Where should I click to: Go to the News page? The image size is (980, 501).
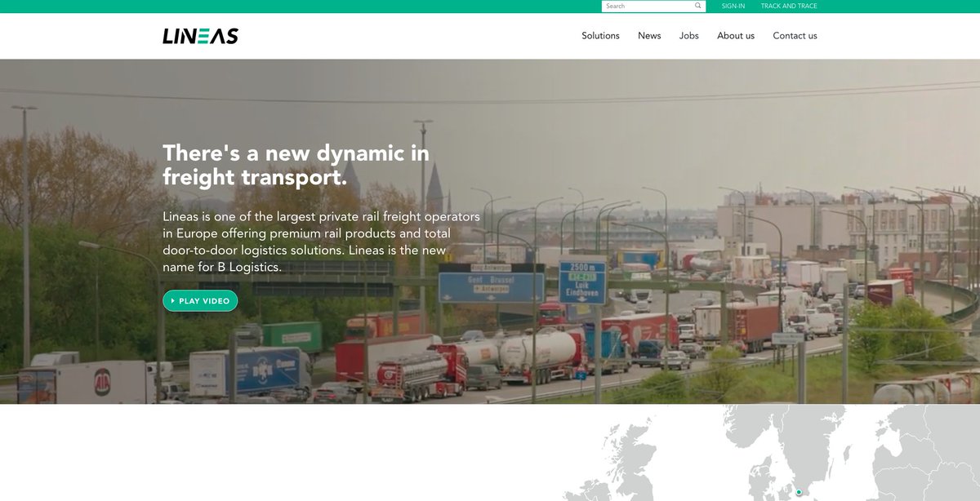(x=649, y=36)
